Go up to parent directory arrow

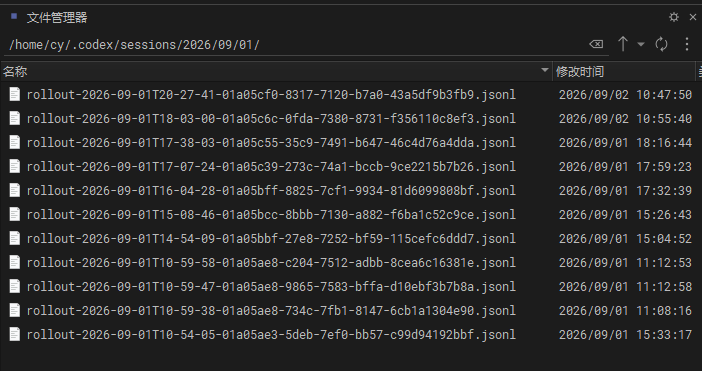pos(623,44)
